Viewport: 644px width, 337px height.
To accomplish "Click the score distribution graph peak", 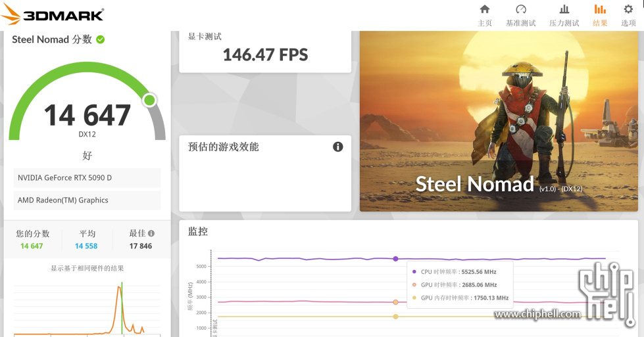I will [120, 286].
